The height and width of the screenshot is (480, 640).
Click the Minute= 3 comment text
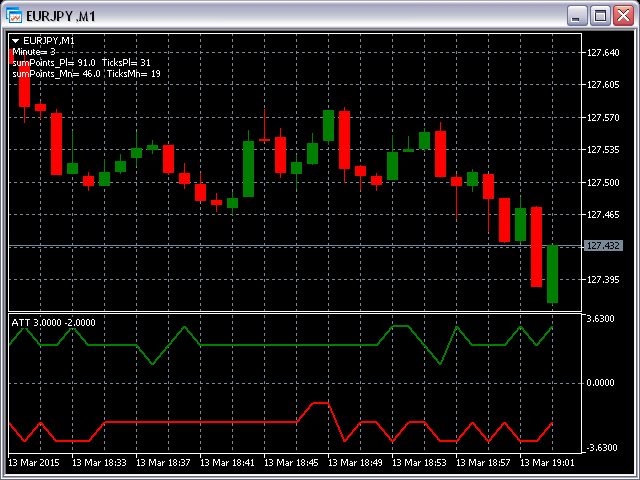34,51
